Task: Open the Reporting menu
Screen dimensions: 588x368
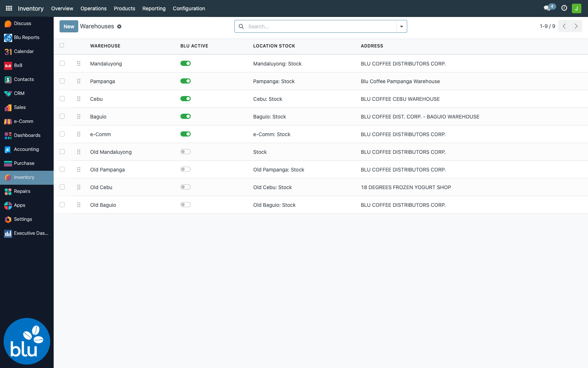Action: click(x=154, y=8)
